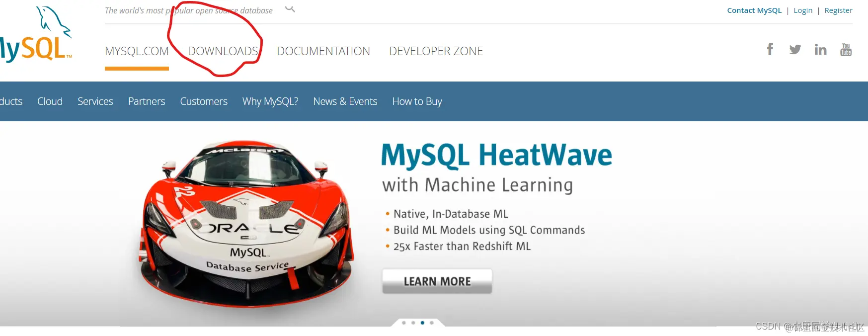
Task: Click 'Build ML Models using SQL Commands' text
Action: click(489, 230)
